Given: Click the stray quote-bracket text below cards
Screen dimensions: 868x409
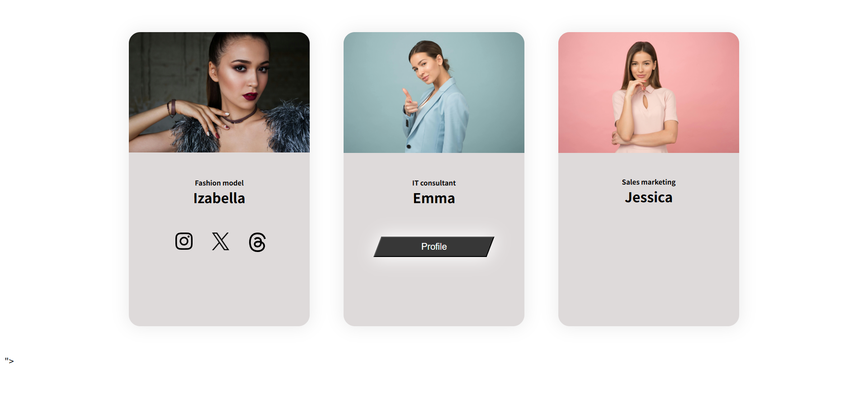Looking at the screenshot, I should tap(9, 361).
